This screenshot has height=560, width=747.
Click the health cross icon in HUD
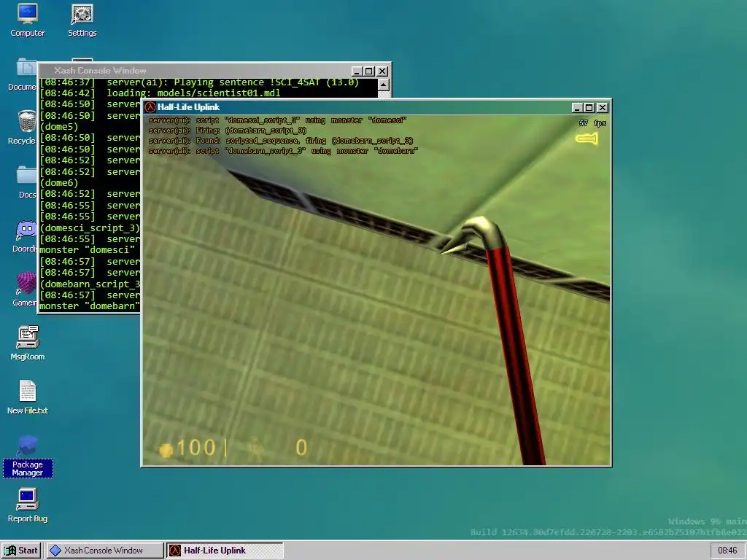click(x=166, y=449)
